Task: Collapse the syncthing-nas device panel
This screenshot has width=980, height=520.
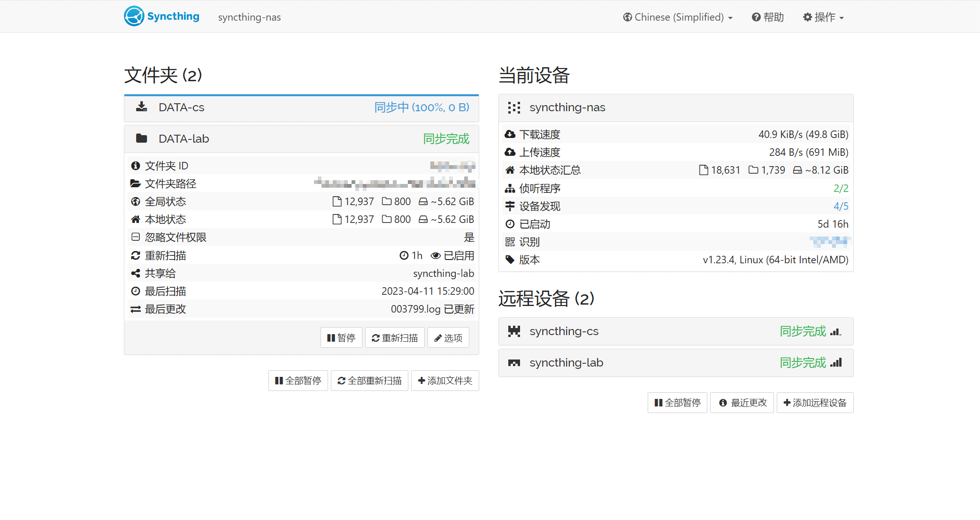Action: click(676, 108)
